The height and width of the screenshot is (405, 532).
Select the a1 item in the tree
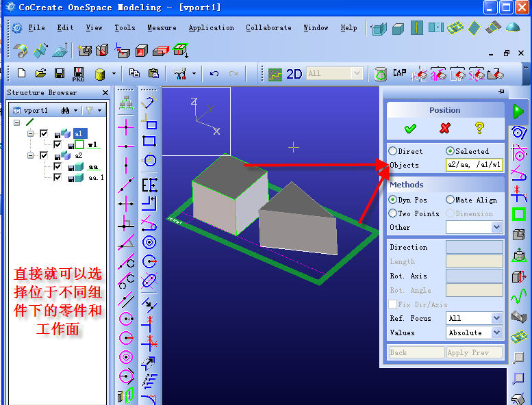[x=80, y=133]
